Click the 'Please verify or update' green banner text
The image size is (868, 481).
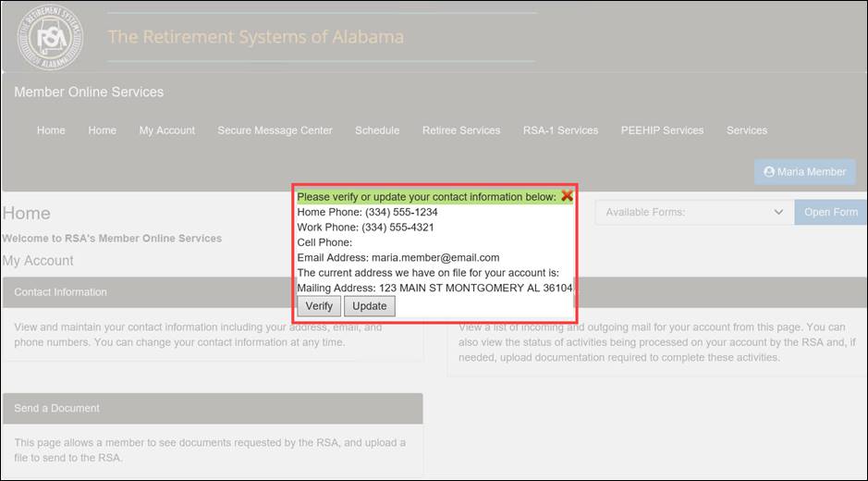coord(426,197)
